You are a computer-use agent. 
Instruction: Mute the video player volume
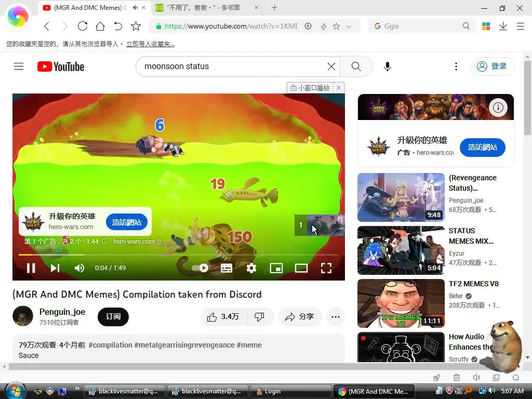click(79, 268)
